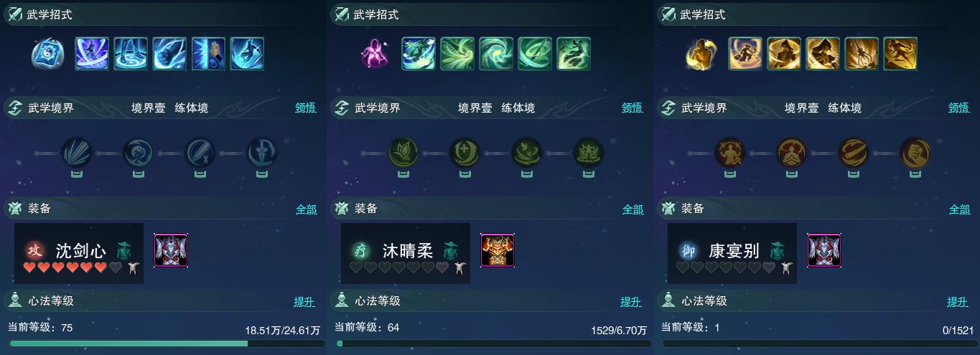Select the blue swirl orb skill icon
Viewport: 980px width, 355px height.
tap(48, 55)
